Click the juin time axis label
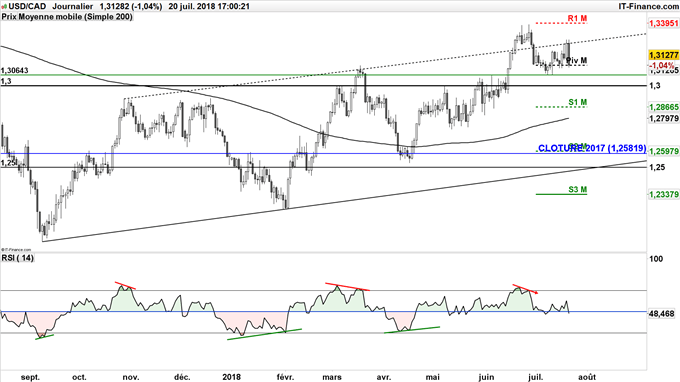 [x=486, y=377]
